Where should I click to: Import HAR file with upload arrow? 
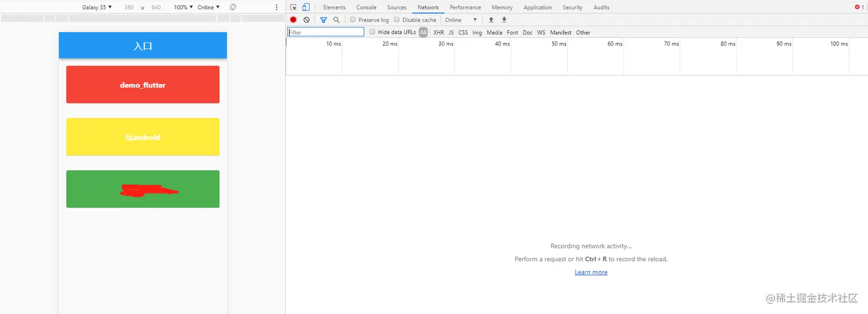(491, 20)
